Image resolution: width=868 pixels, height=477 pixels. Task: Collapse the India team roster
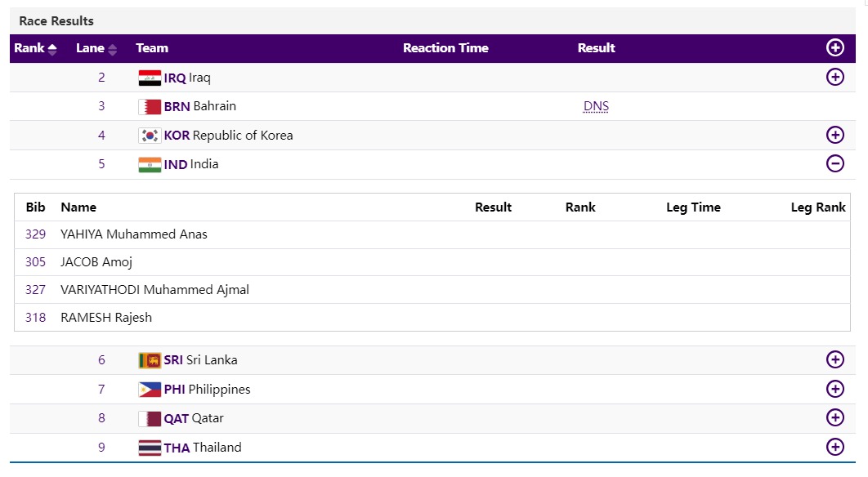(834, 164)
